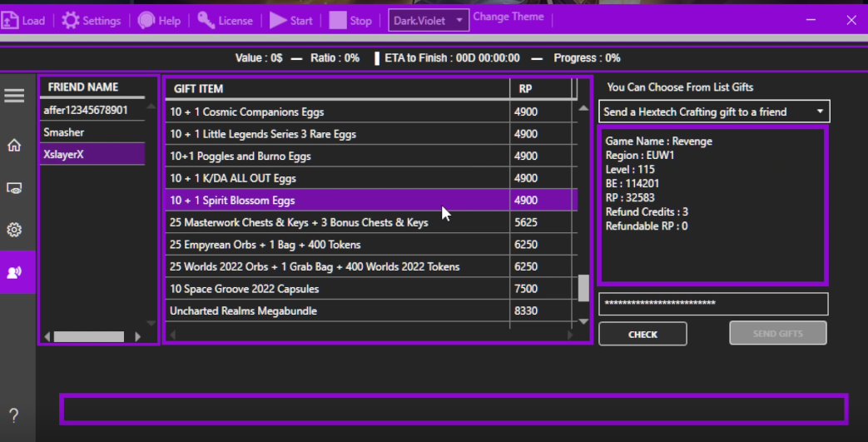Open the Help toolbar item
This screenshot has width=868, height=442.
[x=160, y=21]
